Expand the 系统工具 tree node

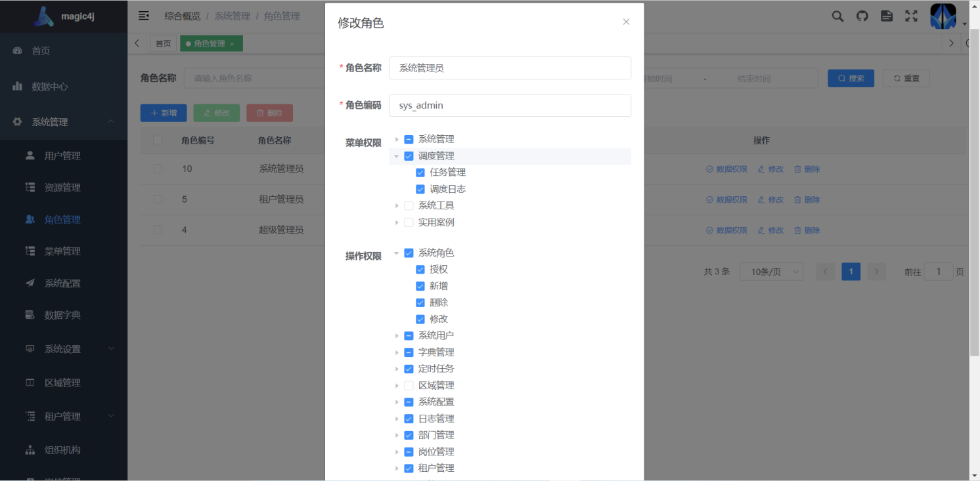tap(397, 205)
